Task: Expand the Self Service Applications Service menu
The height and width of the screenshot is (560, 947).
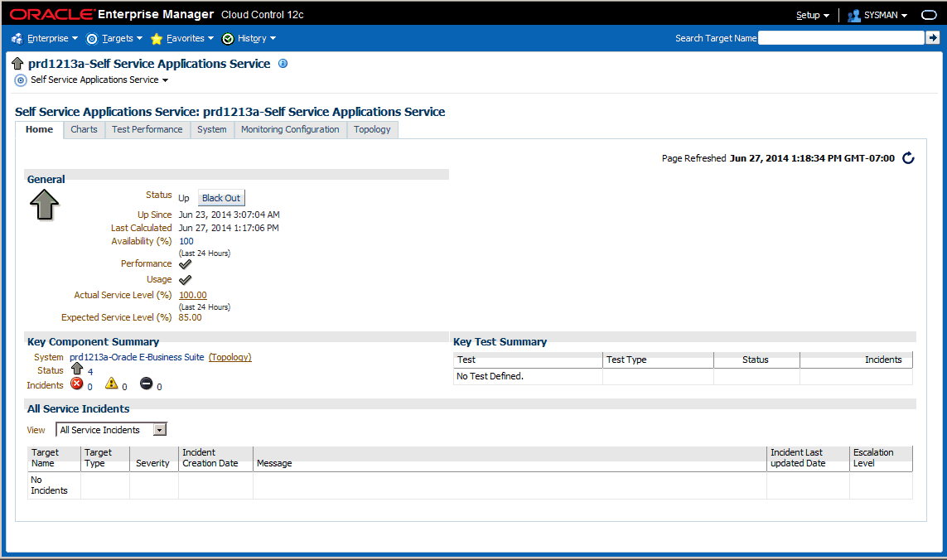Action: [x=99, y=80]
